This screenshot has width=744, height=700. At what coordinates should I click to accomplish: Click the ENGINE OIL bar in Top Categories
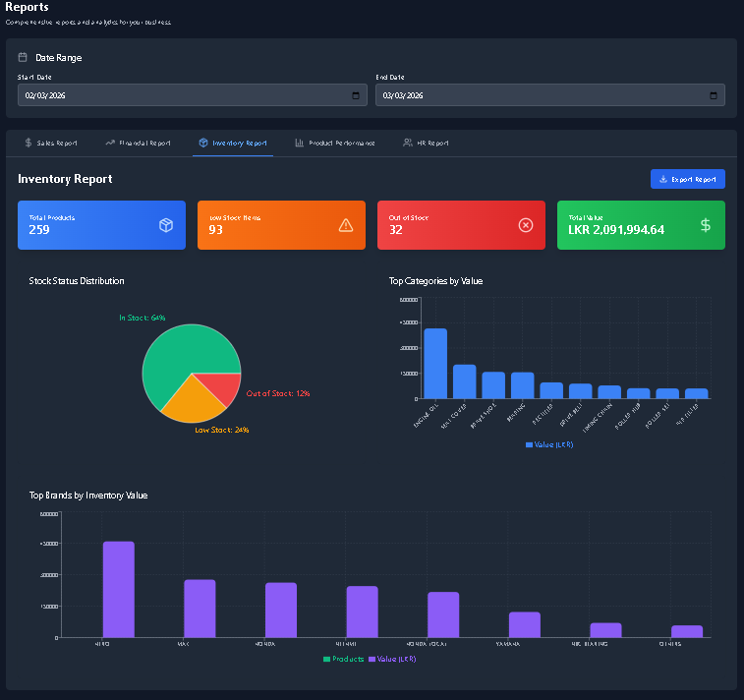tap(435, 364)
